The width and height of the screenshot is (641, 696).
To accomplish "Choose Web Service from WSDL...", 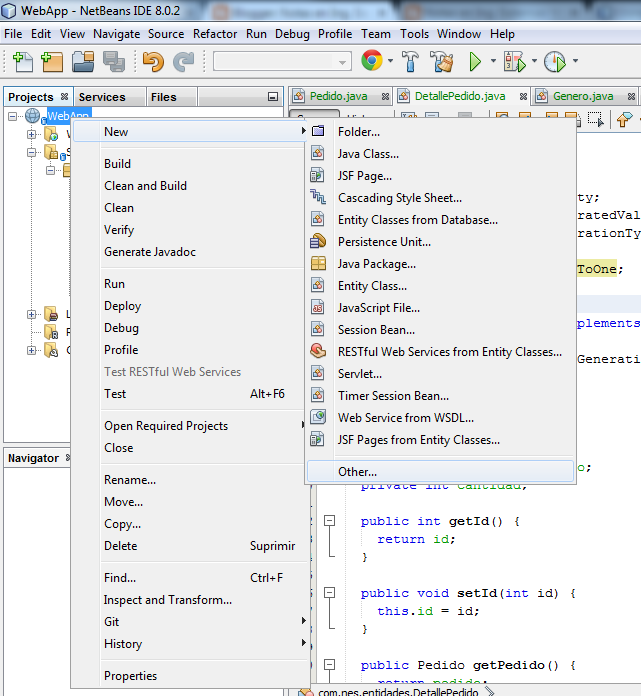I will coord(440,418).
